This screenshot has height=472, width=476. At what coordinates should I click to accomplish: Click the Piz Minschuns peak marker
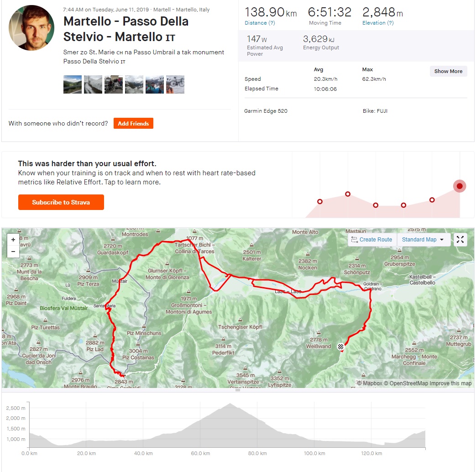(x=144, y=327)
